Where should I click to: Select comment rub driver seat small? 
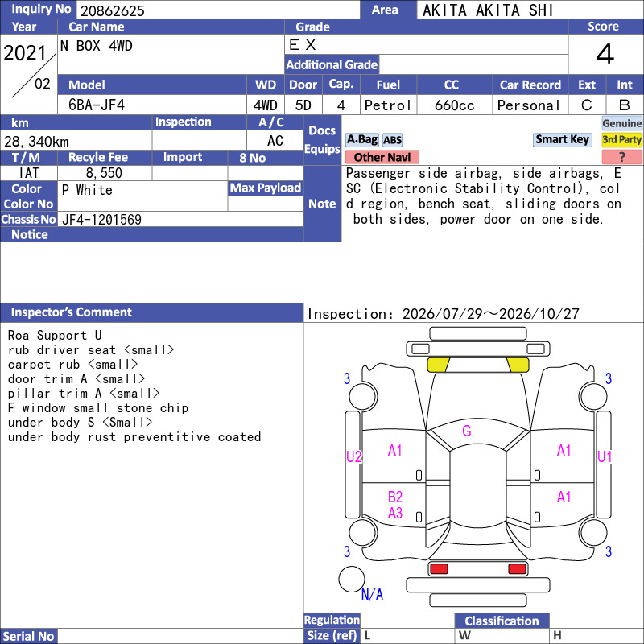pyautogui.click(x=91, y=350)
